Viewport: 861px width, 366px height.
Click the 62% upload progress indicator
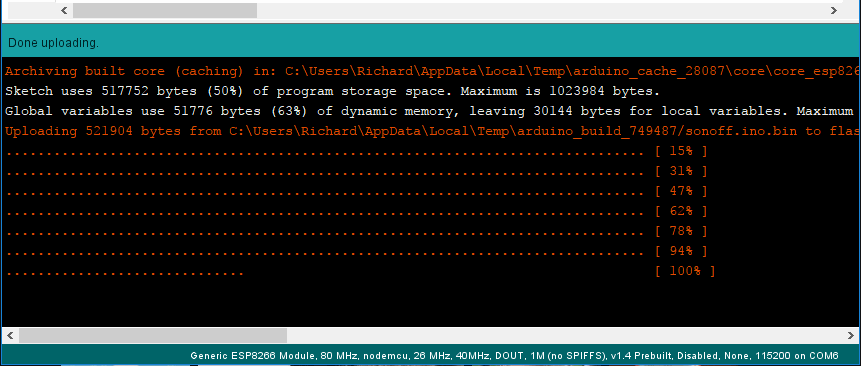click(x=681, y=211)
